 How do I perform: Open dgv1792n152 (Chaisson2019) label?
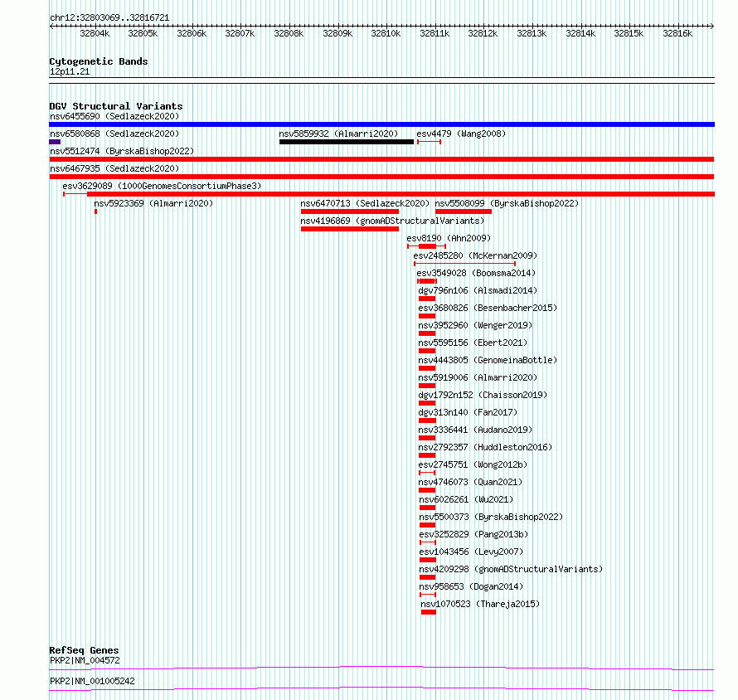pos(483,395)
